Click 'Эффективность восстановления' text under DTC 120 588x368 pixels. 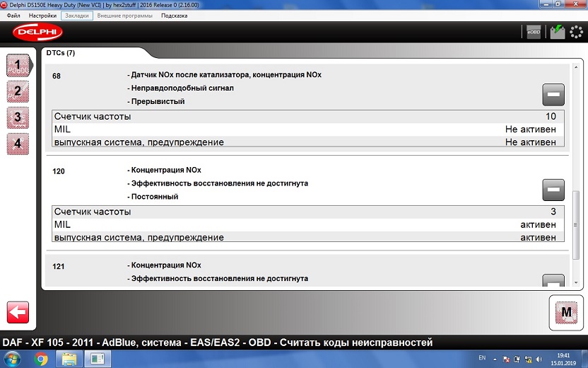219,183
